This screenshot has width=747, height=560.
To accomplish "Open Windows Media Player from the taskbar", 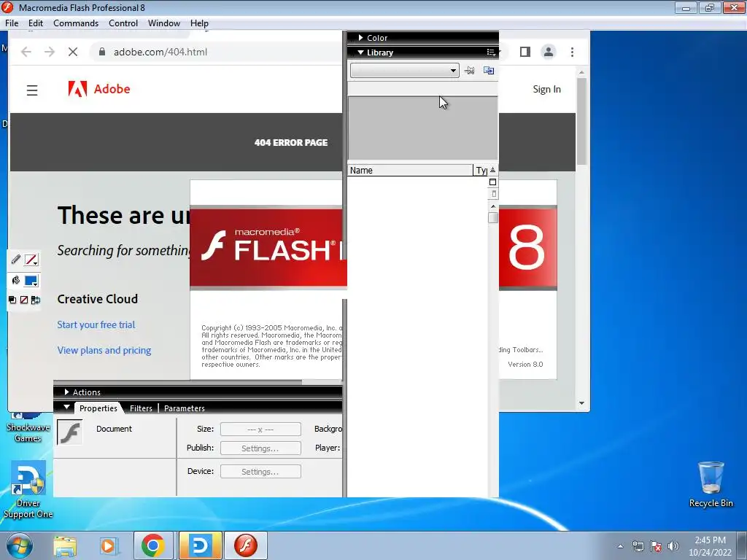I will (109, 545).
